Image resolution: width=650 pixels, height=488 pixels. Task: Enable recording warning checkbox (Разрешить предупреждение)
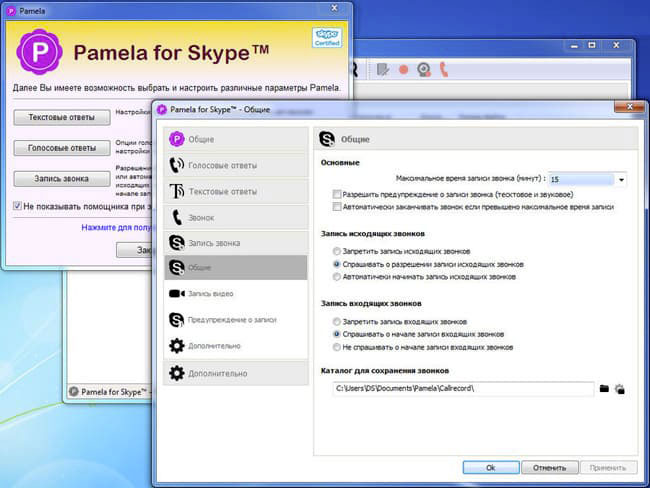[337, 194]
